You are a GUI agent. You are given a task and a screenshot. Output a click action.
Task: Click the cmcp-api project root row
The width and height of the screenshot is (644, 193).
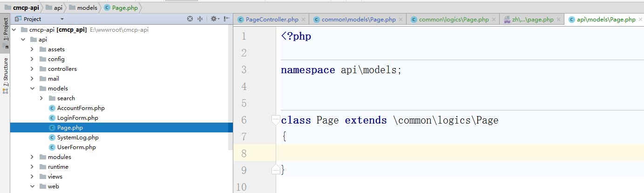coord(122,30)
